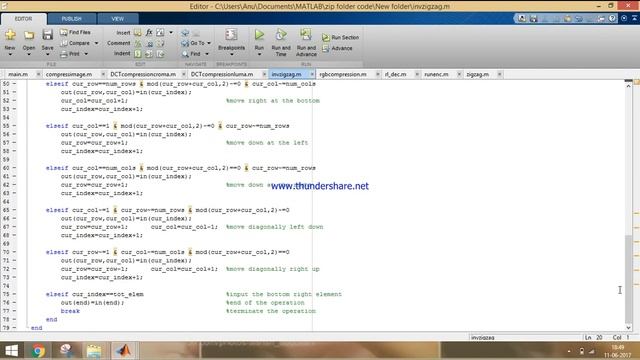This screenshot has width=640, height=360.
Task: Open the Find dropdown arrow
Action: [207, 54]
